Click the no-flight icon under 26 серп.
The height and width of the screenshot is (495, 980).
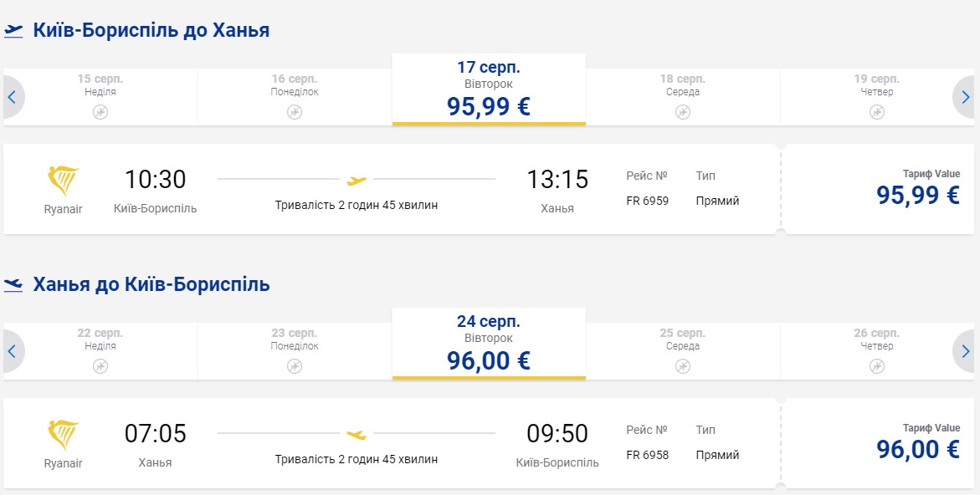coord(876,365)
